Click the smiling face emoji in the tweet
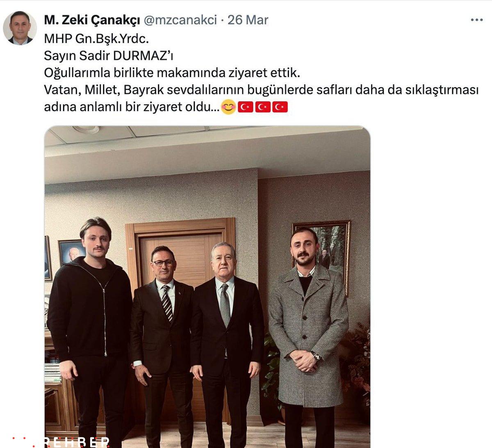 click(x=228, y=107)
